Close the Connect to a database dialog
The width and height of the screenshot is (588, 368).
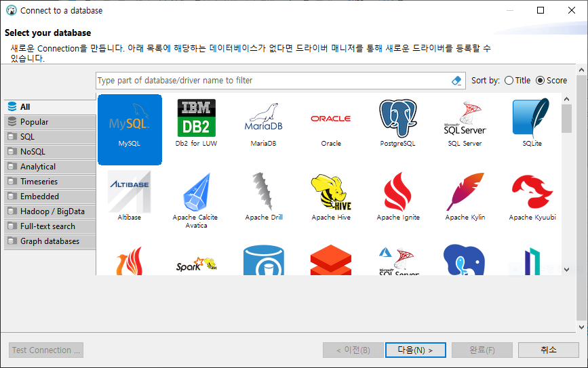(x=572, y=10)
